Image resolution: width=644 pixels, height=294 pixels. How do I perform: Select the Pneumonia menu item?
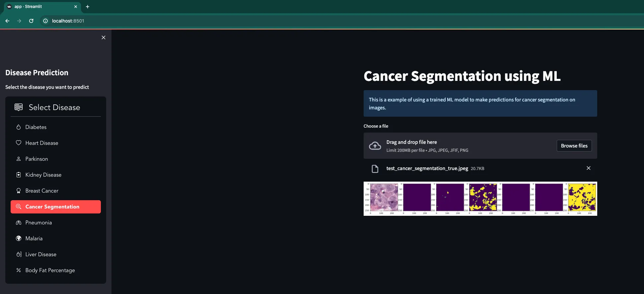[56, 222]
